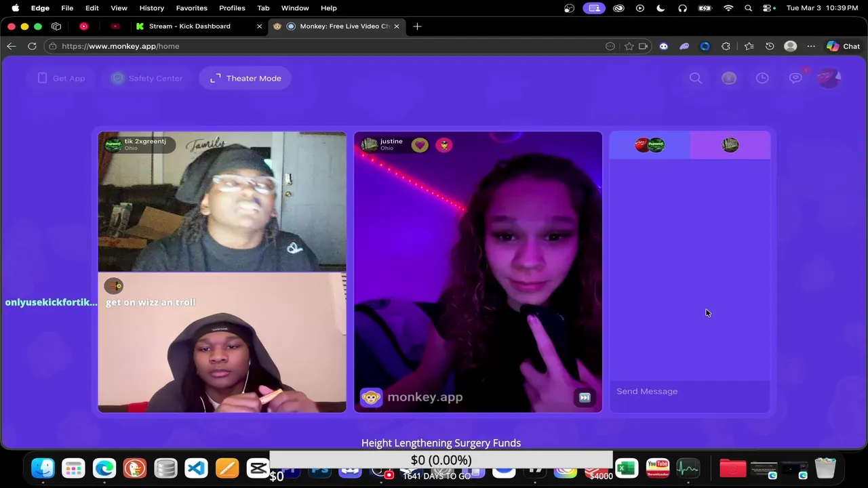
Task: Click the round avatar left of history icon
Action: pos(729,78)
